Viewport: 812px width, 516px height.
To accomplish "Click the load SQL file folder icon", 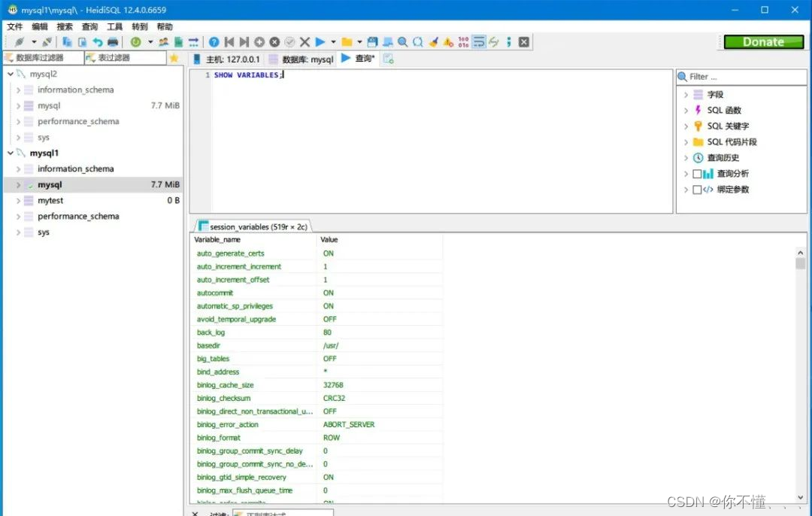I will point(347,42).
